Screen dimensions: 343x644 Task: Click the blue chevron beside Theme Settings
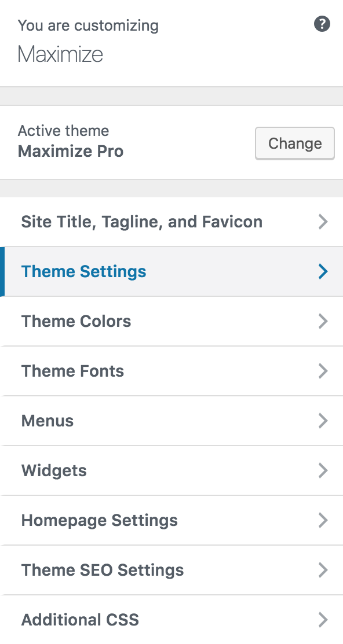[x=323, y=271]
